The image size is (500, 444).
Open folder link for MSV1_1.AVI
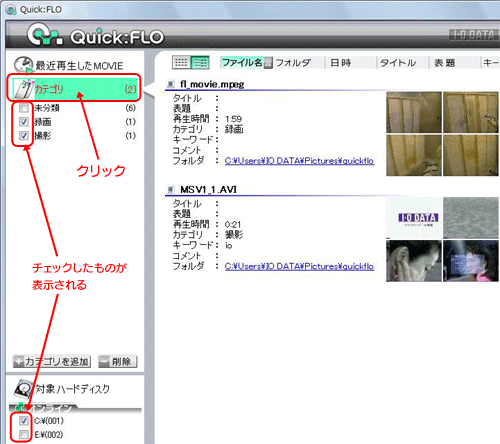click(299, 266)
